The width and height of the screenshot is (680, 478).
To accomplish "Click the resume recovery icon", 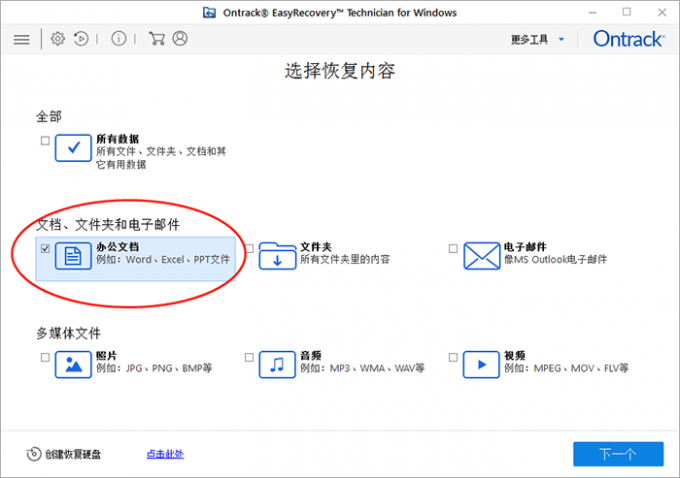I will click(81, 39).
